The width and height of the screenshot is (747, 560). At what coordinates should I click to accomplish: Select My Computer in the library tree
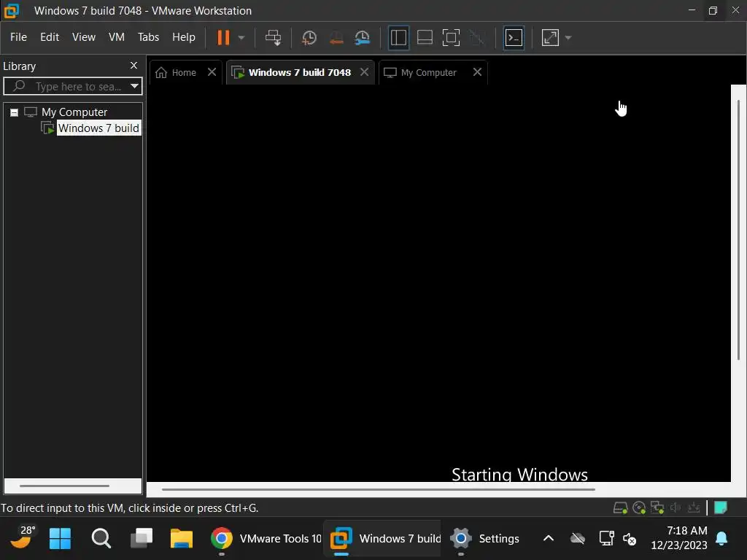74,112
